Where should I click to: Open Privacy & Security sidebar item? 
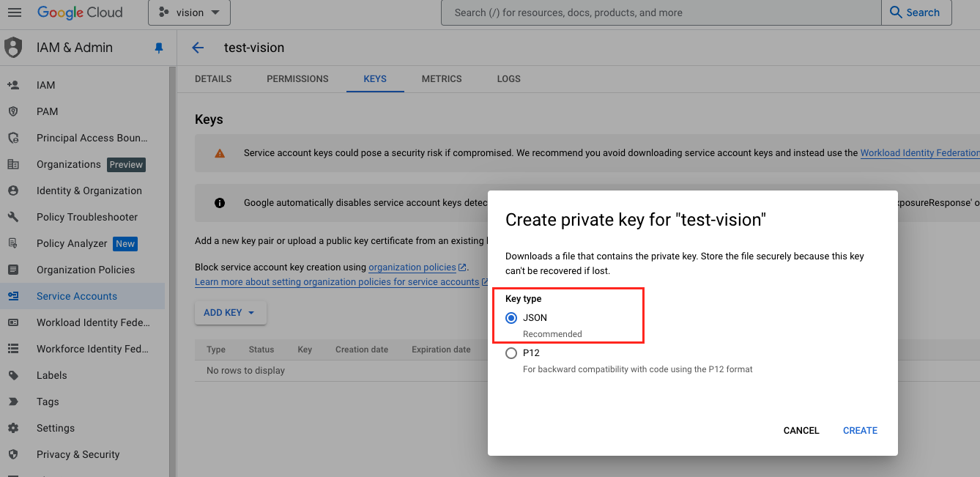(82, 454)
